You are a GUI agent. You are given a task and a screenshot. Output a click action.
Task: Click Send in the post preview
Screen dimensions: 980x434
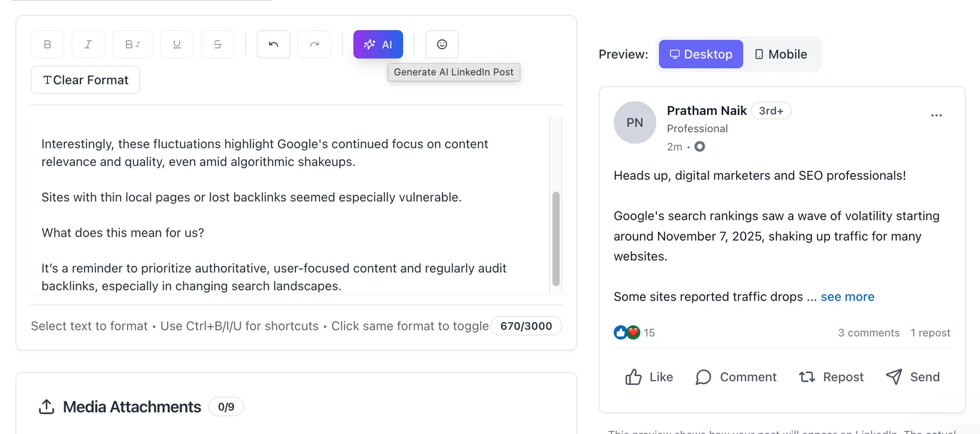[913, 377]
